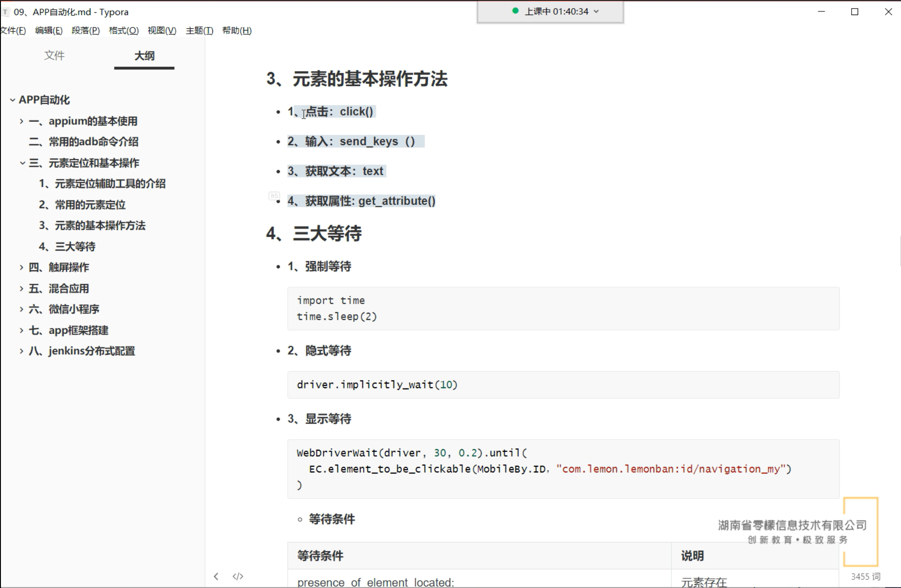The image size is (901, 588).
Task: Switch to the 文件 sidebar tab
Action: click(54, 56)
